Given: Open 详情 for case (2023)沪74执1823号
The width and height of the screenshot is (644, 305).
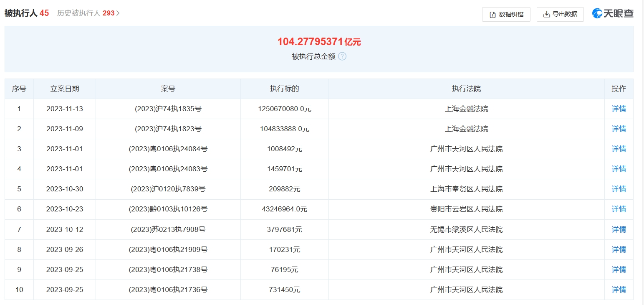Looking at the screenshot, I should point(619,129).
